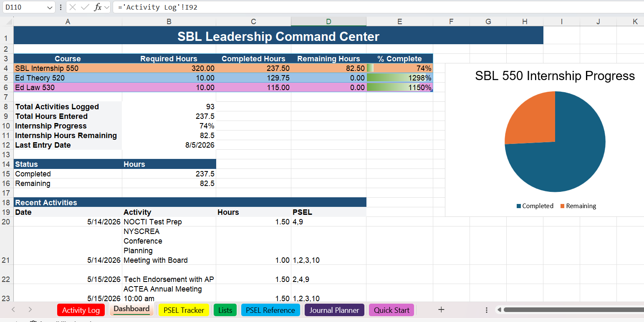This screenshot has height=322, width=644.
Task: Go to the next sheet tab with the arrow
Action: point(30,309)
